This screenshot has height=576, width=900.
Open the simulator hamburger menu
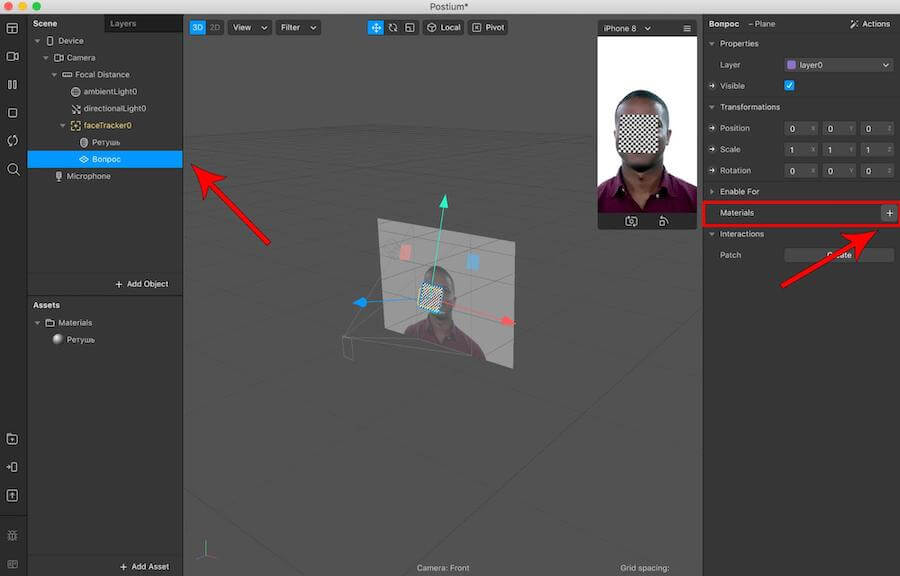687,28
